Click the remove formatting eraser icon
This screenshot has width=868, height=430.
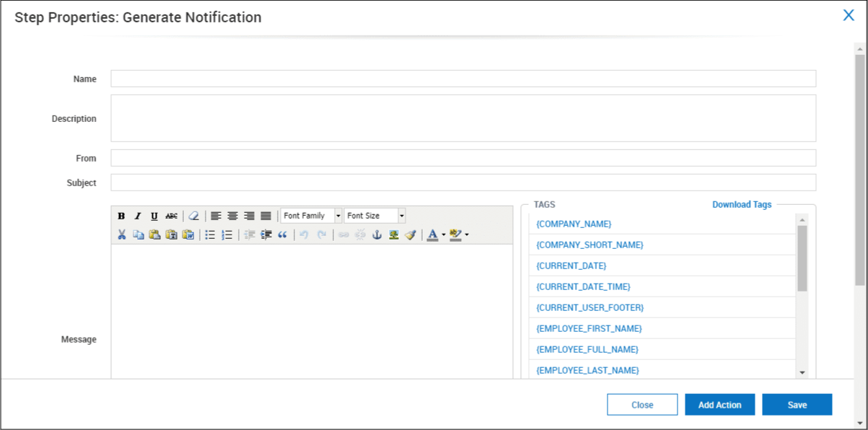pyautogui.click(x=193, y=216)
